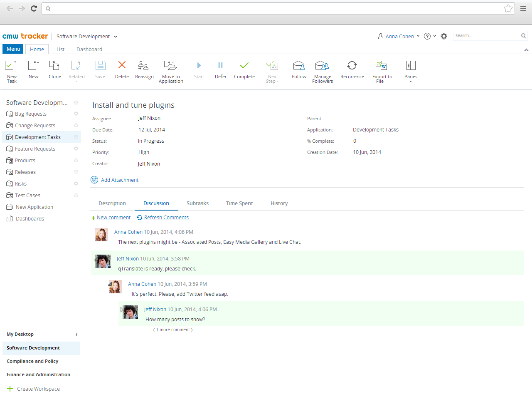This screenshot has width=532, height=399.
Task: Click Refresh Comments link
Action: click(x=166, y=218)
